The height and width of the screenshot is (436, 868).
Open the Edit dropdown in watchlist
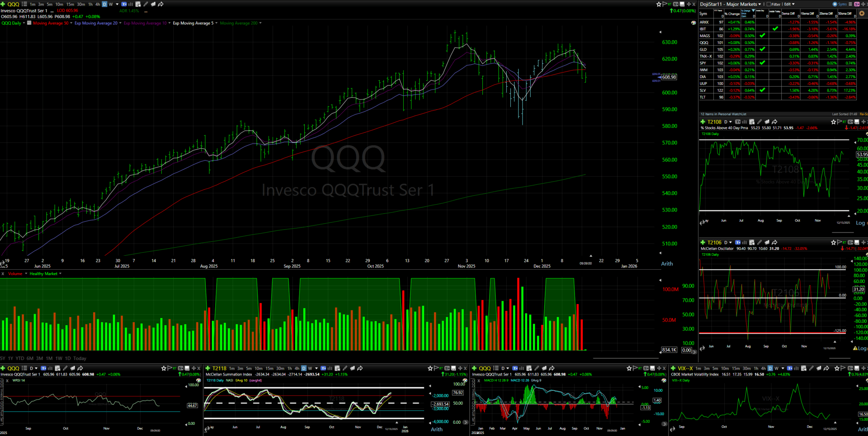pos(789,4)
